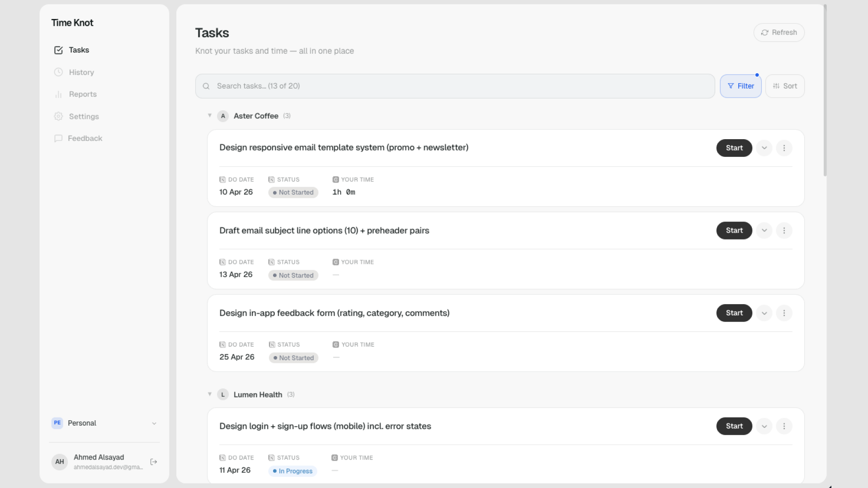Viewport: 868px width, 488px height.
Task: Click the Aster Coffee 'A' avatar
Action: click(223, 116)
